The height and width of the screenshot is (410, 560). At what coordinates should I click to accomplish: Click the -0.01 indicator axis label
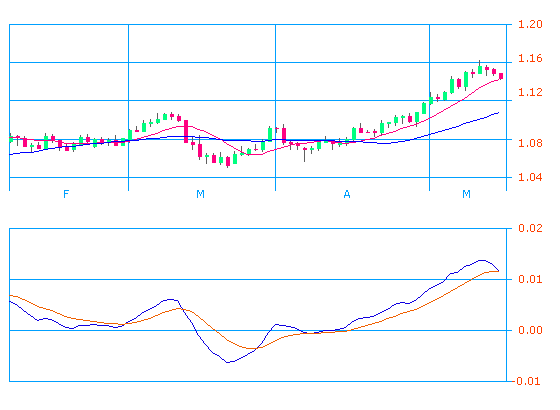(526, 381)
